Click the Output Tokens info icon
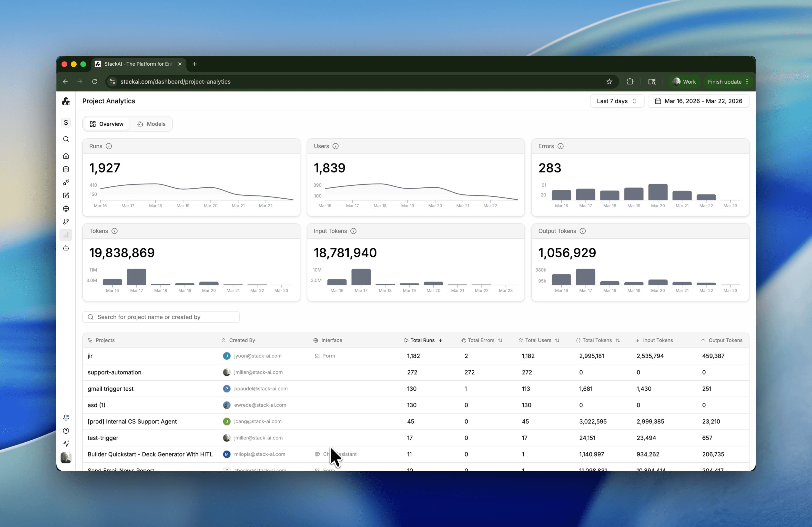812x527 pixels. pyautogui.click(x=582, y=231)
